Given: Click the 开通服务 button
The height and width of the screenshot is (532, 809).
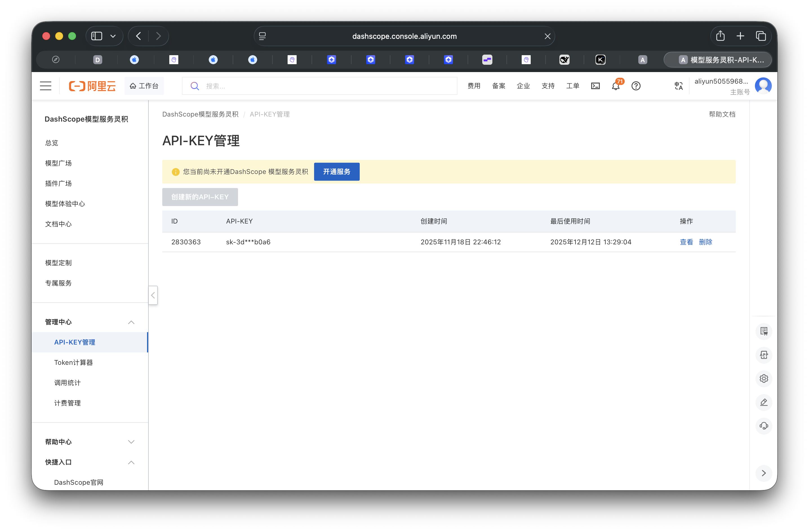Looking at the screenshot, I should point(337,171).
